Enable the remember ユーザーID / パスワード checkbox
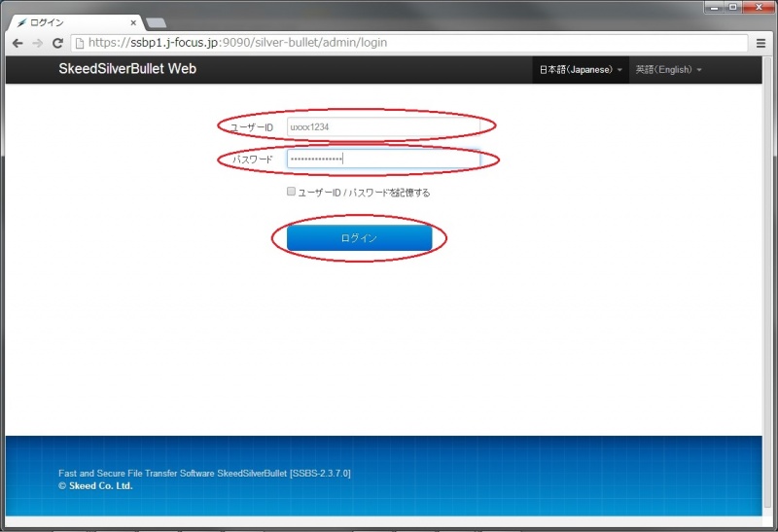This screenshot has width=778, height=532. [291, 192]
